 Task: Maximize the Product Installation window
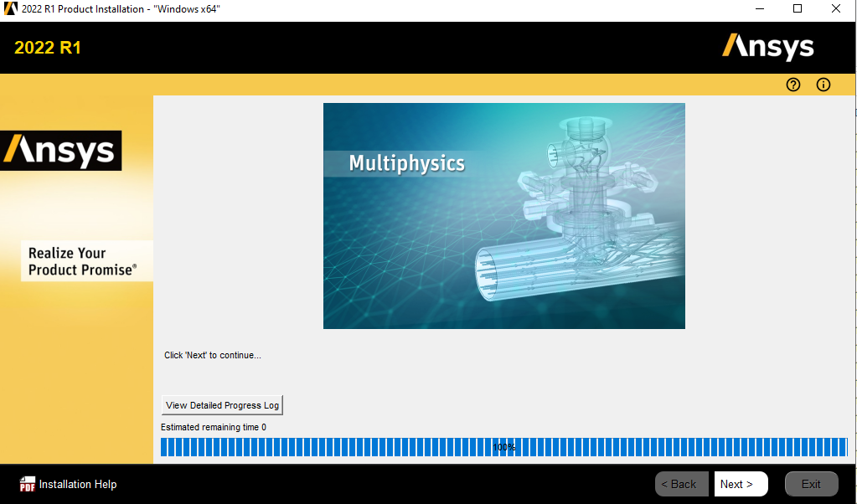click(x=798, y=8)
